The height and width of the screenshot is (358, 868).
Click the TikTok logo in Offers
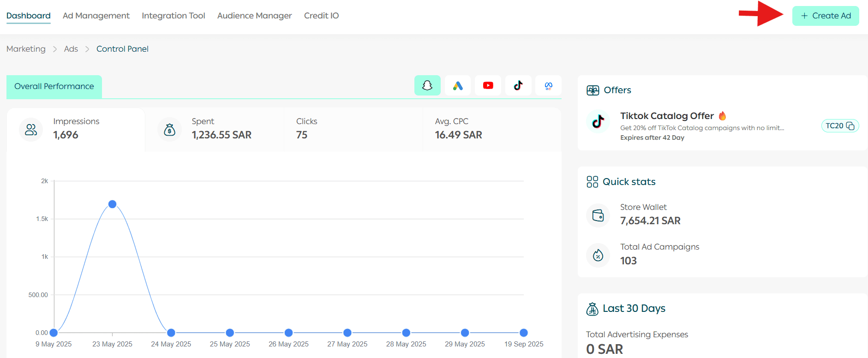coord(598,121)
